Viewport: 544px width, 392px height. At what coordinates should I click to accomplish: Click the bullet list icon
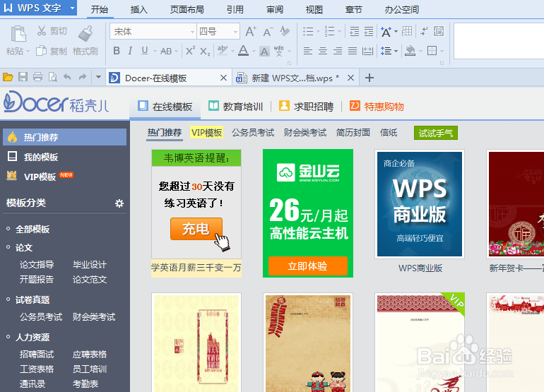pos(308,32)
